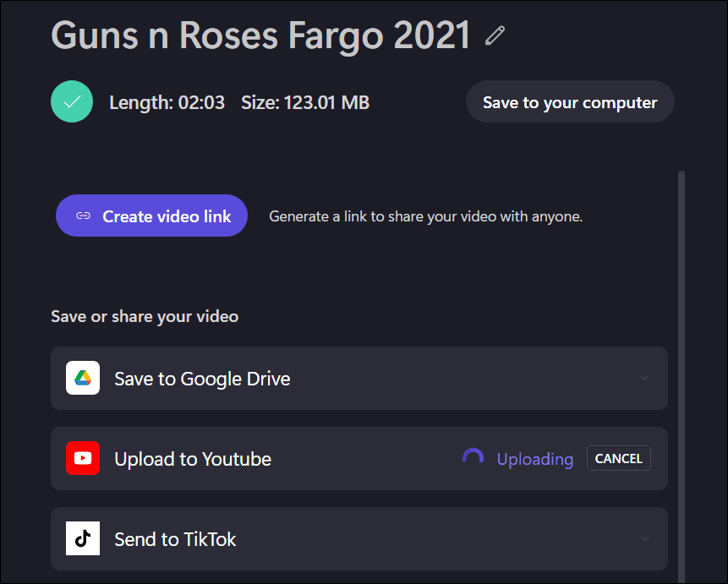This screenshot has width=728, height=584.
Task: Click the video title Guns n Roses Fargo 2021
Action: tap(260, 35)
